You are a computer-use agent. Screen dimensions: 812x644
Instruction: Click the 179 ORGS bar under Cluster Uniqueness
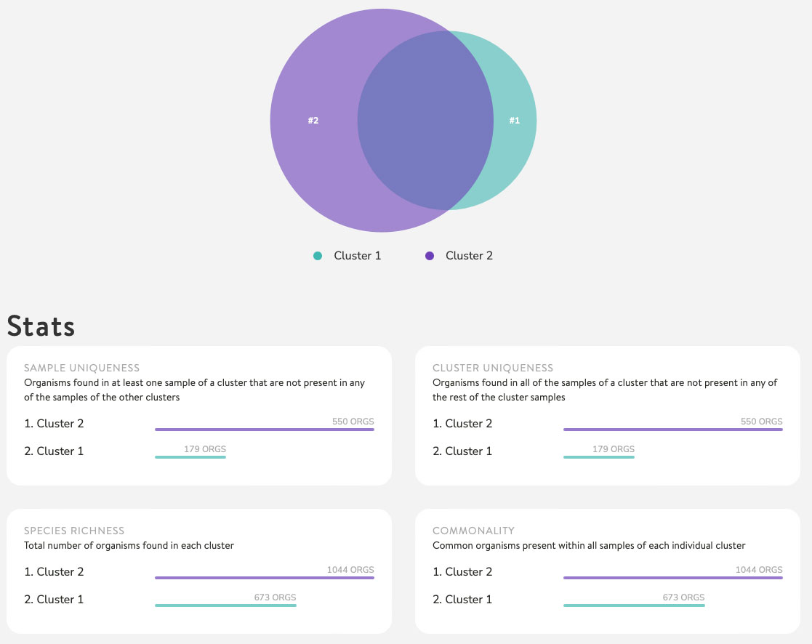(599, 457)
